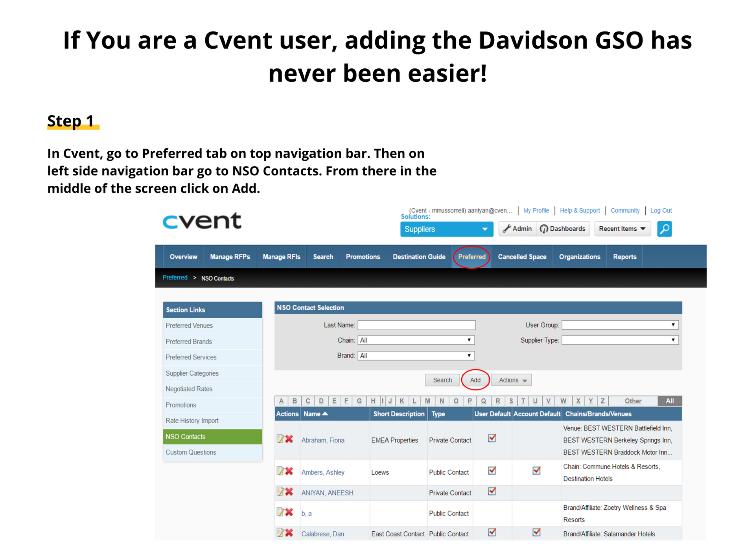Screen dimensions: 755x560
Task: Open the User Group dropdown
Action: pos(620,325)
